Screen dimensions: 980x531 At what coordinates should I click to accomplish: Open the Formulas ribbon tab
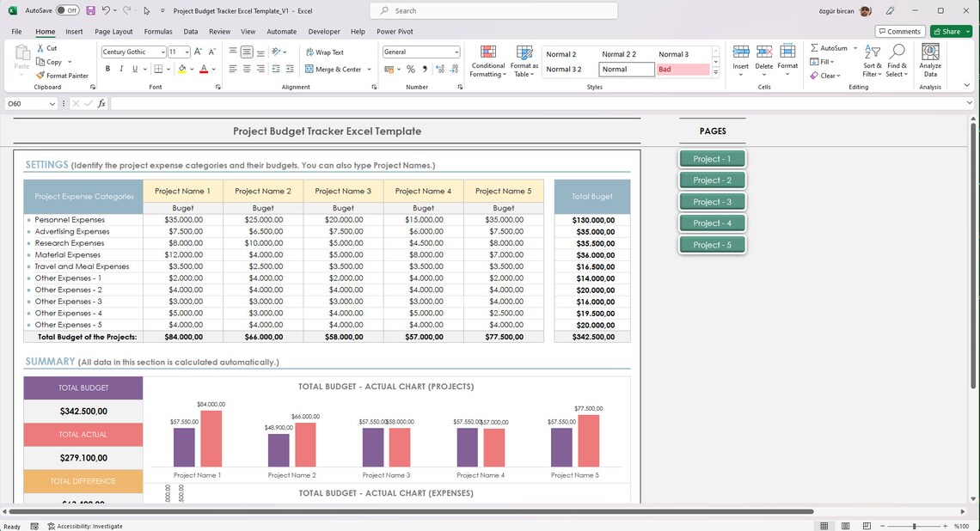(x=158, y=31)
